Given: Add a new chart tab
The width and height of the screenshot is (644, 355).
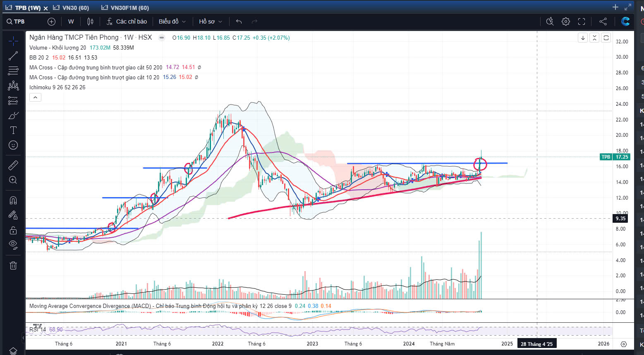Looking at the screenshot, I should coord(615,7).
